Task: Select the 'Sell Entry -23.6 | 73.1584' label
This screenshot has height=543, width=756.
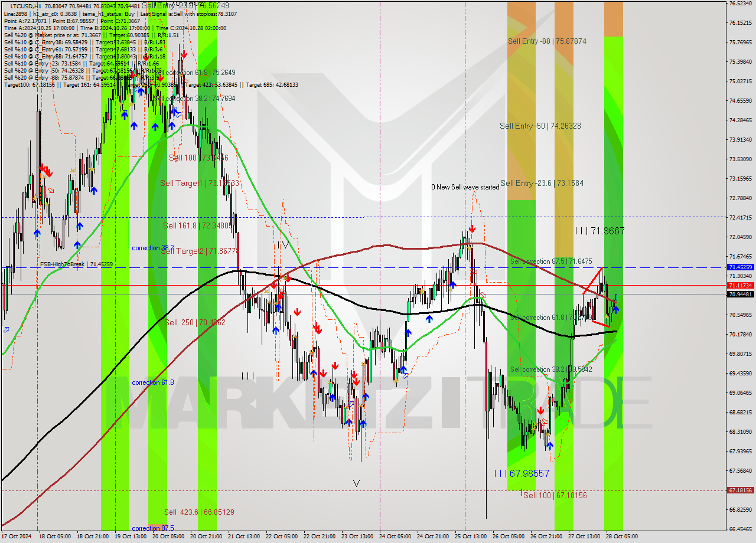Action: pos(542,184)
